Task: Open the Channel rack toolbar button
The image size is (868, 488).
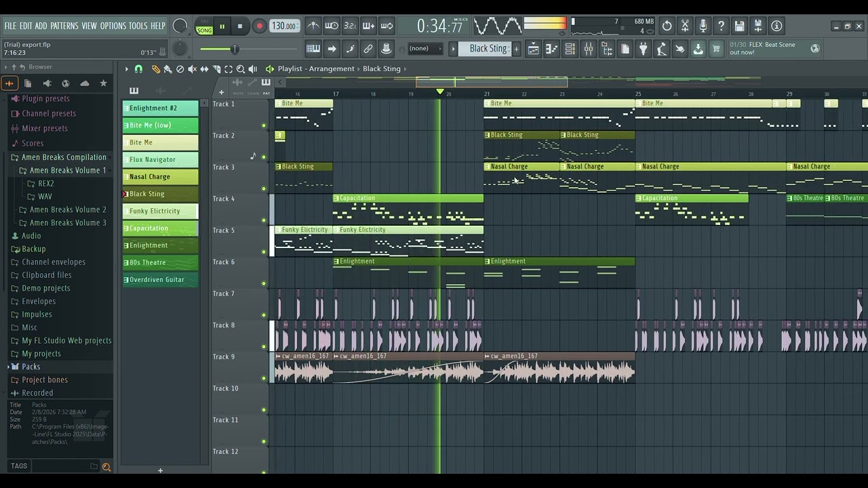Action: coord(570,49)
